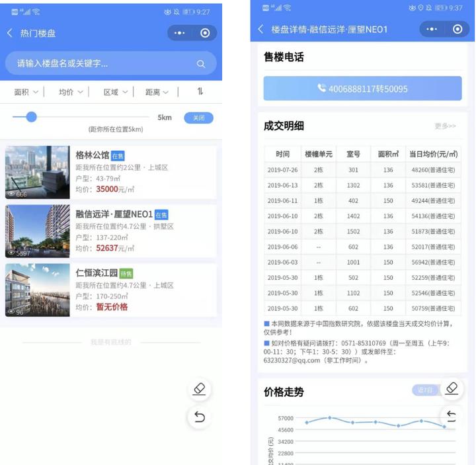Expand the 区域 filter dropdown
This screenshot has height=465, width=476.
(x=115, y=92)
